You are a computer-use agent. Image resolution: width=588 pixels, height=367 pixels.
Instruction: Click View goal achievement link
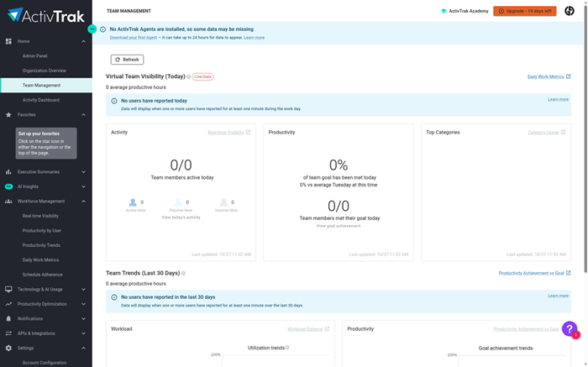339,226
